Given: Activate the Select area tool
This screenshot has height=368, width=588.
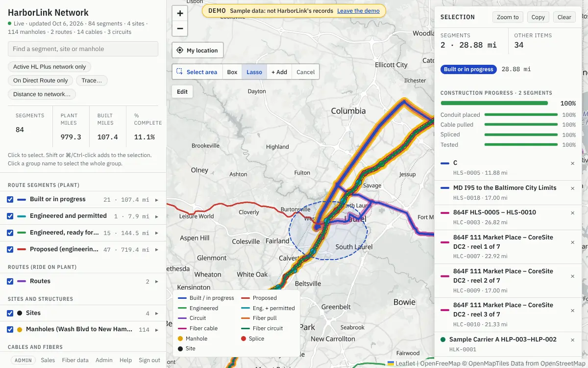Looking at the screenshot, I should (197, 72).
